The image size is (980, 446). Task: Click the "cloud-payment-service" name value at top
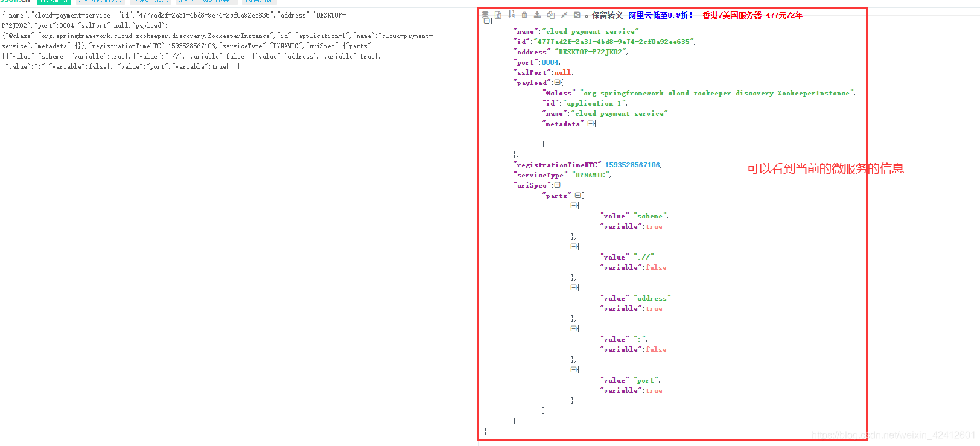(x=590, y=31)
